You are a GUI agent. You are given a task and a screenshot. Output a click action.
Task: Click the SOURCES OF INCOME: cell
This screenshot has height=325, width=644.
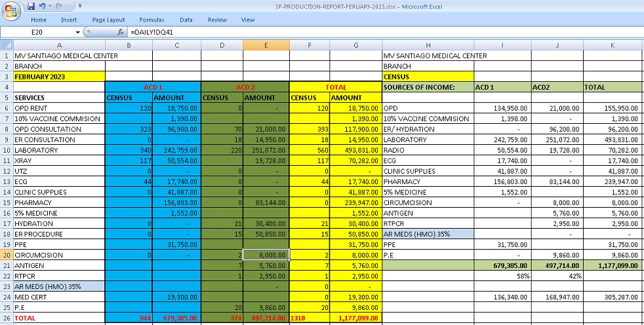(428, 87)
